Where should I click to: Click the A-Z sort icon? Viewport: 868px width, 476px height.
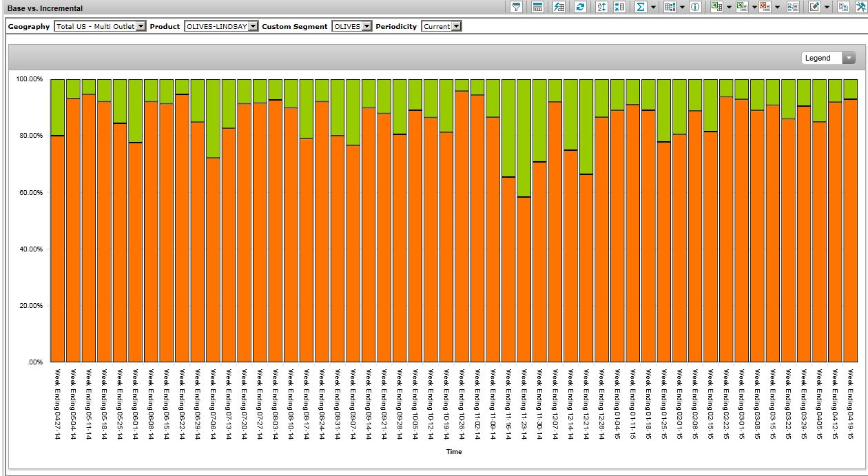tap(601, 7)
